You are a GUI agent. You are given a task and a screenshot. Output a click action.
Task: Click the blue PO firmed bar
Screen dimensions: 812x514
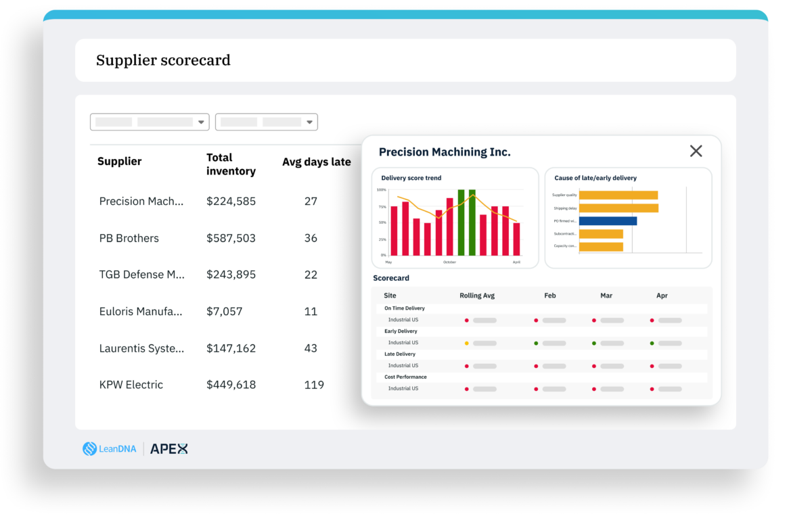[608, 220]
